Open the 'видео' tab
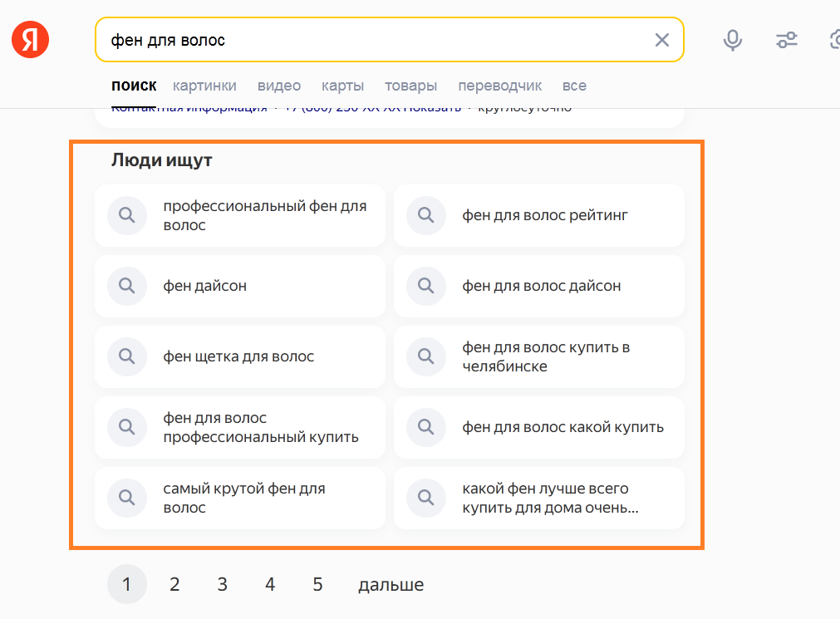 tap(279, 86)
